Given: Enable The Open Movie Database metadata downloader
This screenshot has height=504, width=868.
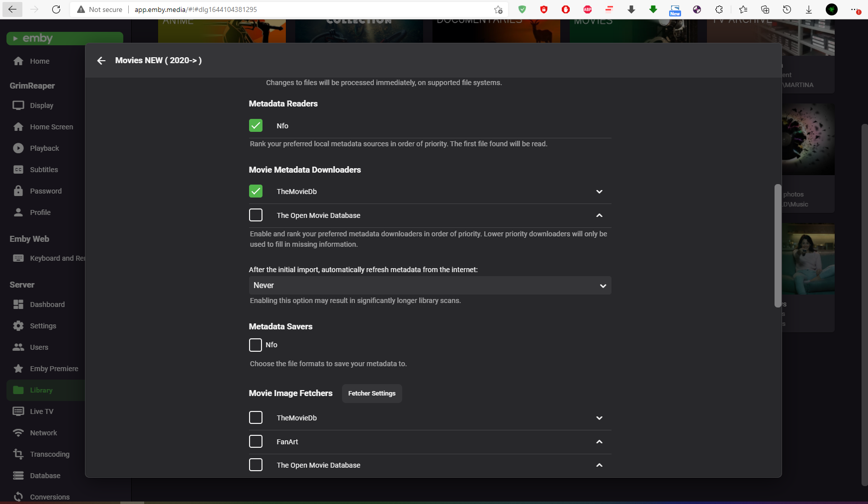Looking at the screenshot, I should coord(256,215).
